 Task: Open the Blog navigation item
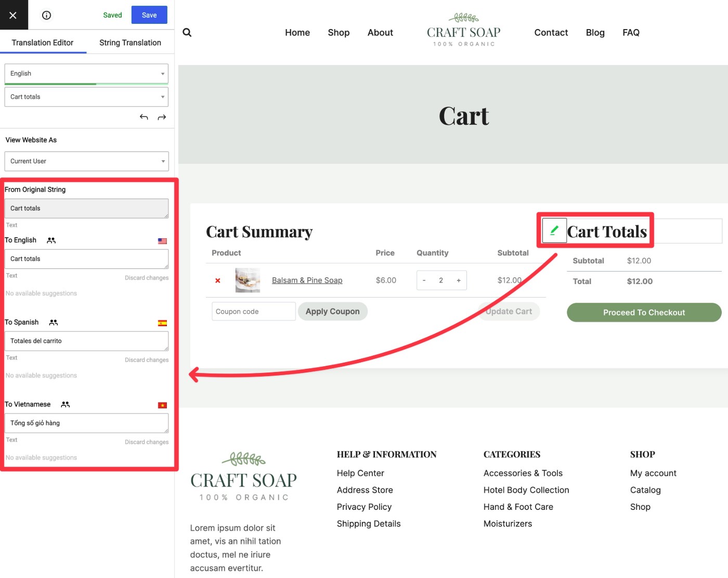pos(595,32)
